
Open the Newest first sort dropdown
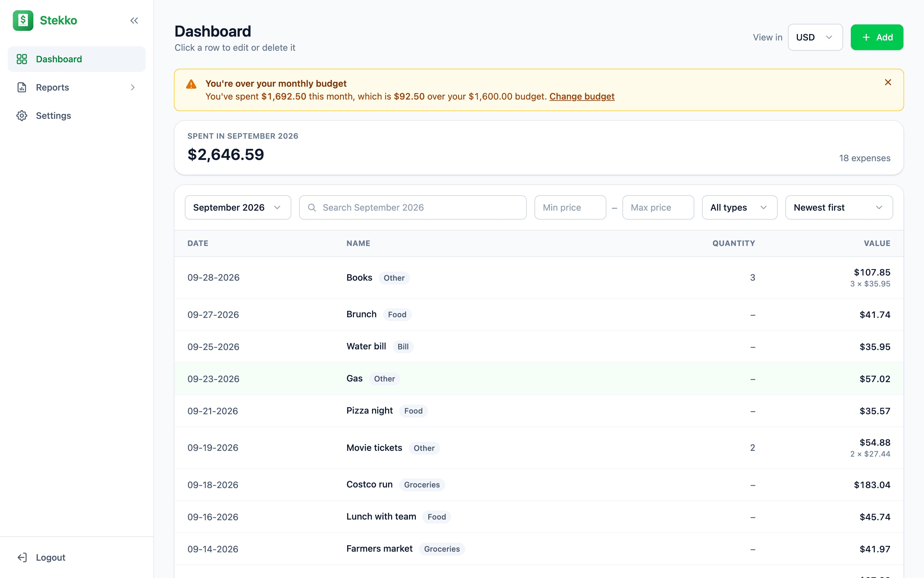pos(839,207)
